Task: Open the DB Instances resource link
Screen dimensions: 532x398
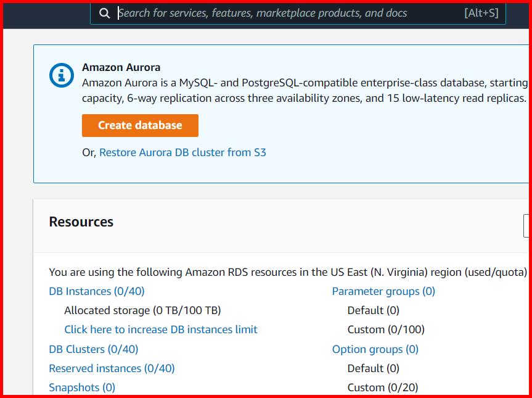Action: (x=96, y=291)
